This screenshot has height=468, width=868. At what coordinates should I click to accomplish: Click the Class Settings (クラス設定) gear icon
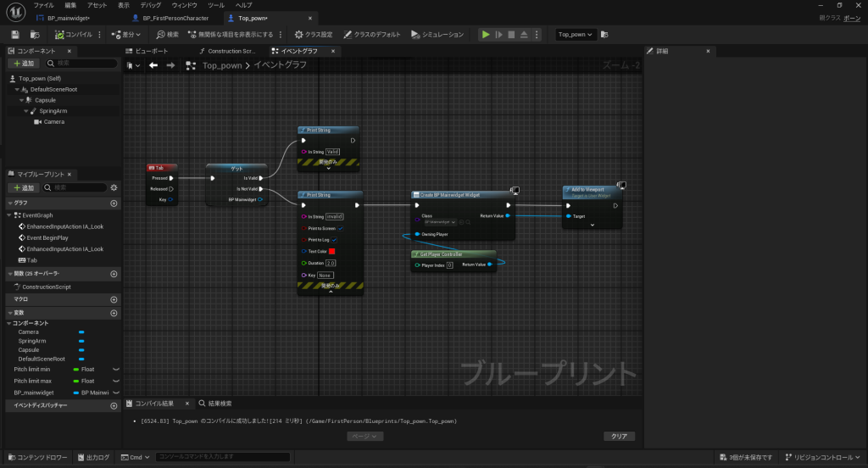(x=298, y=35)
